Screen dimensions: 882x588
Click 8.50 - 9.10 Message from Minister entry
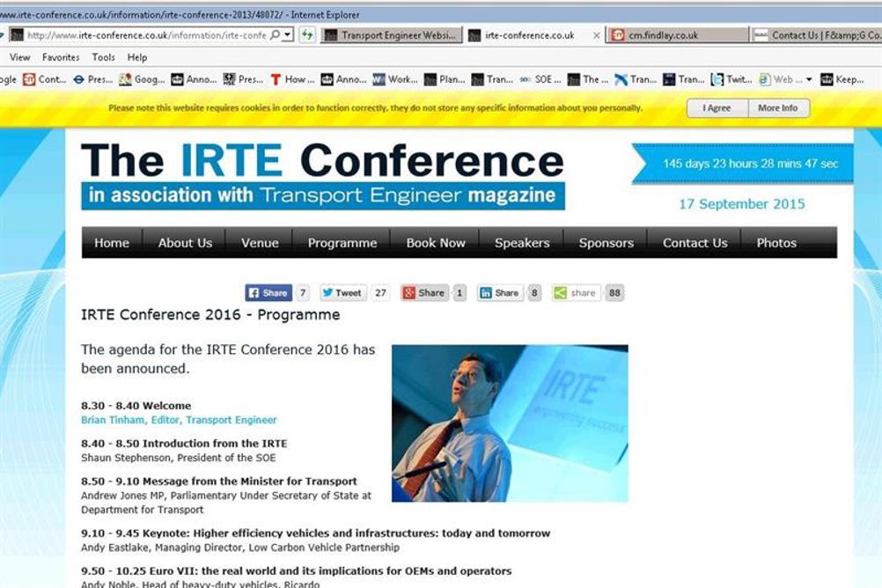(x=219, y=481)
